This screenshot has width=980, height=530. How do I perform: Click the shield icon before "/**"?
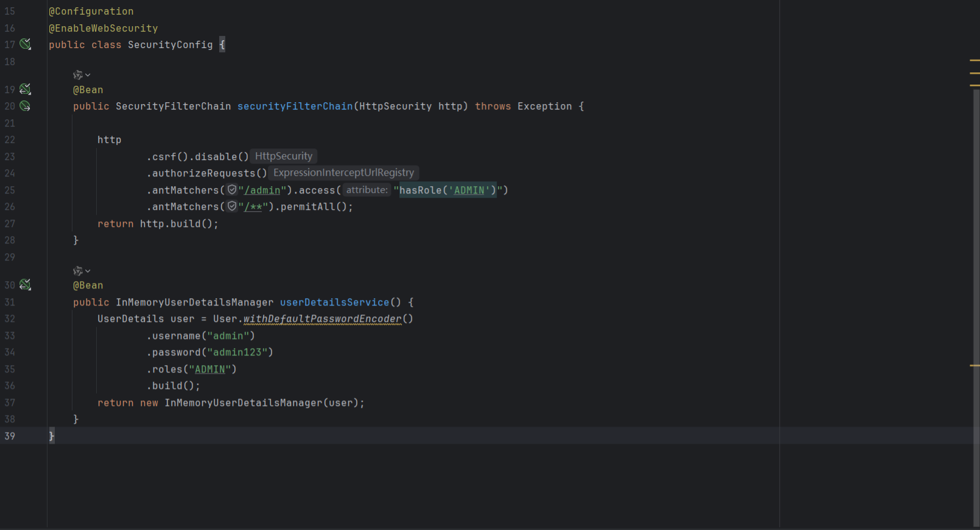click(232, 206)
